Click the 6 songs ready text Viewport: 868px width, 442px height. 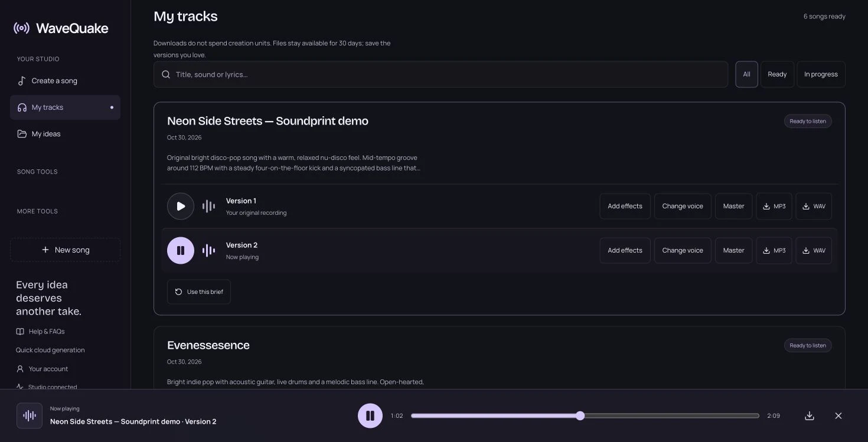824,17
